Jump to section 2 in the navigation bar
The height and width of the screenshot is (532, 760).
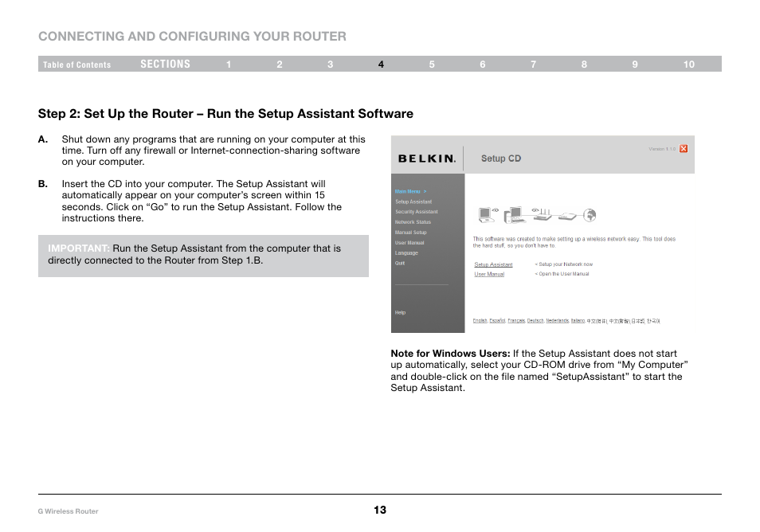pos(280,65)
